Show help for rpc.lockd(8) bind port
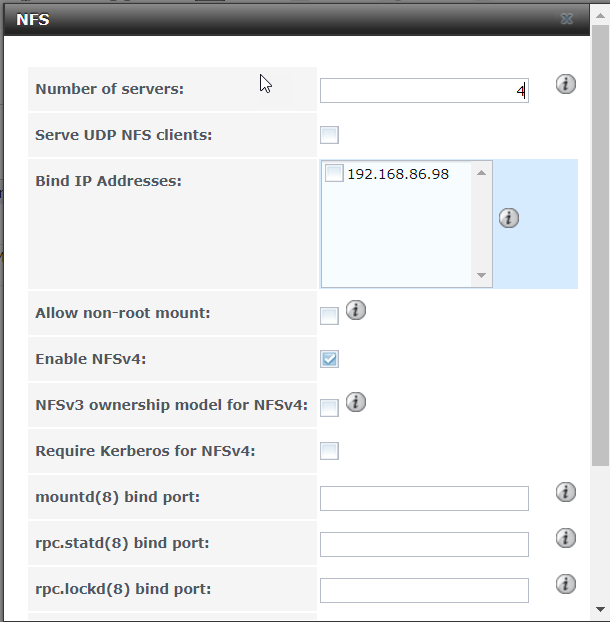This screenshot has height=622, width=610. coord(565,584)
